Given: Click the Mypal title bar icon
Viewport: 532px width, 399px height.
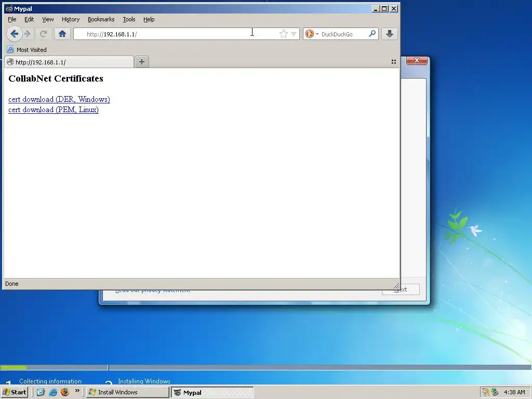Looking at the screenshot, I should tap(9, 8).
